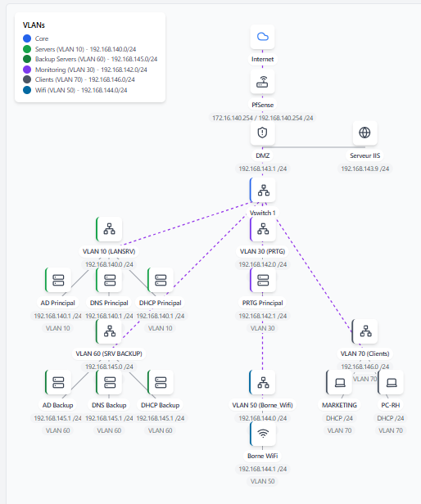Select the AD Backup server icon
The height and width of the screenshot is (504, 421).
[x=58, y=383]
